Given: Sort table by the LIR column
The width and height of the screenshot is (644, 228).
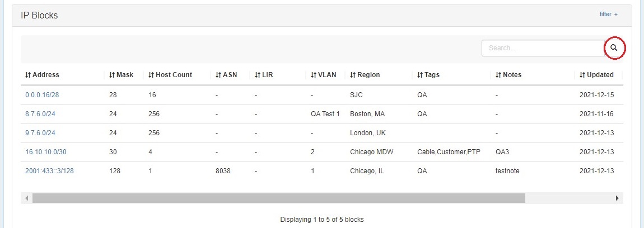Looking at the screenshot, I should point(263,75).
